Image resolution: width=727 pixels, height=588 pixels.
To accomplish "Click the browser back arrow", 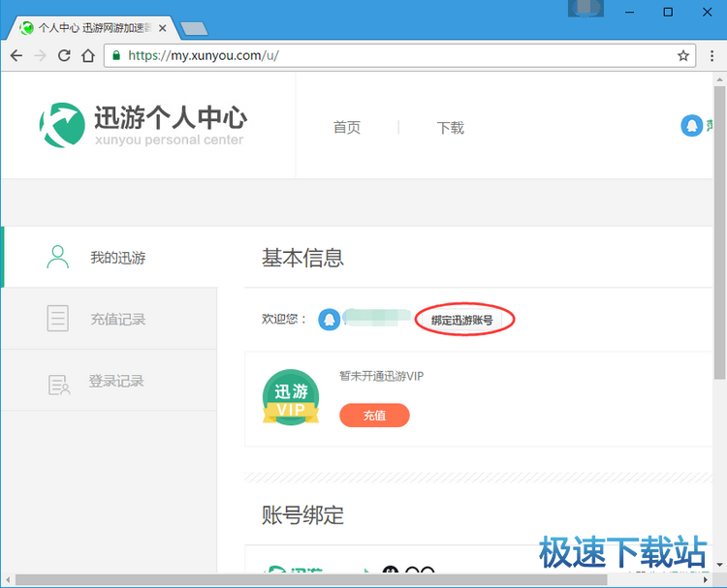I will [16, 55].
